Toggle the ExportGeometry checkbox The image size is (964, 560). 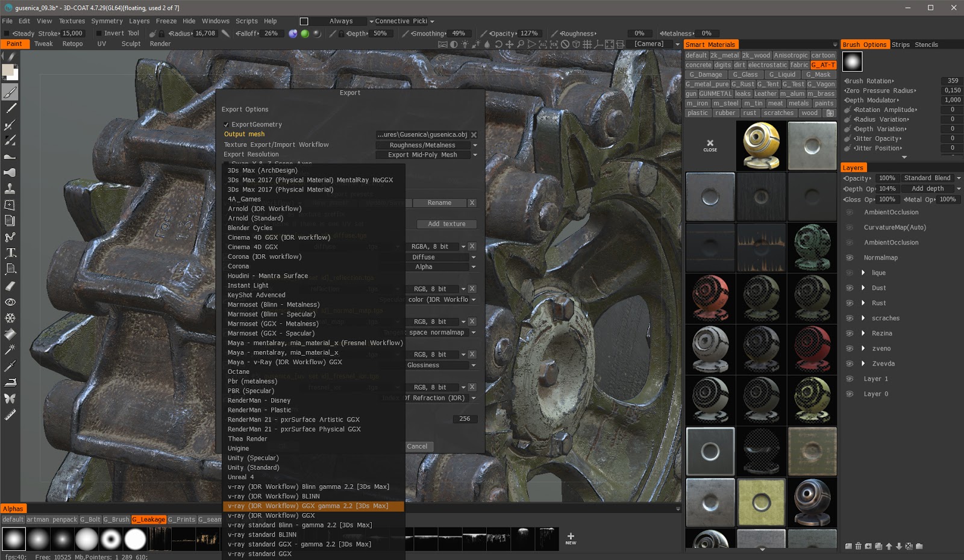(x=227, y=125)
